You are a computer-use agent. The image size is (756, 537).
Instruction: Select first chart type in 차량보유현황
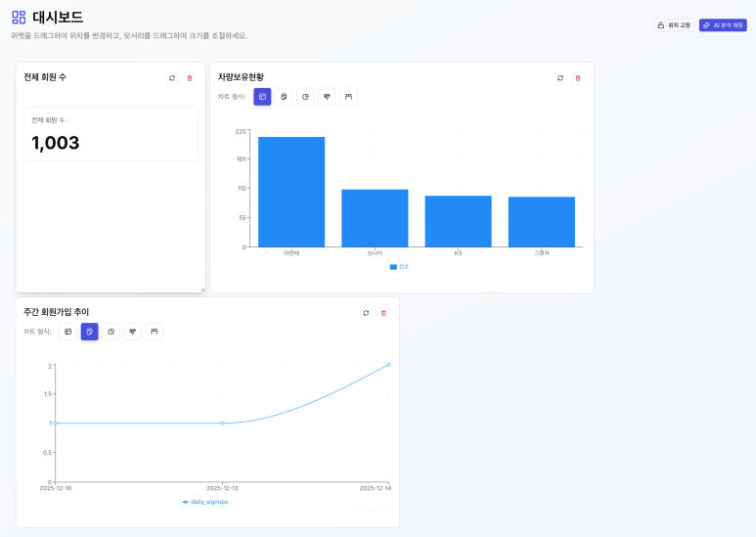(262, 97)
